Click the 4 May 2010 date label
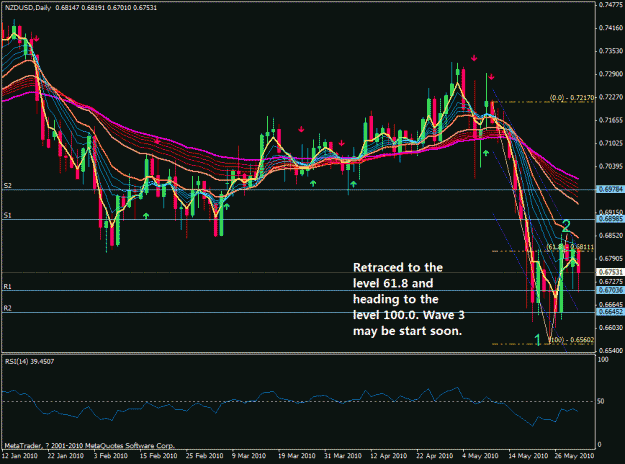Screen dimensions: 625x464 coord(480,456)
